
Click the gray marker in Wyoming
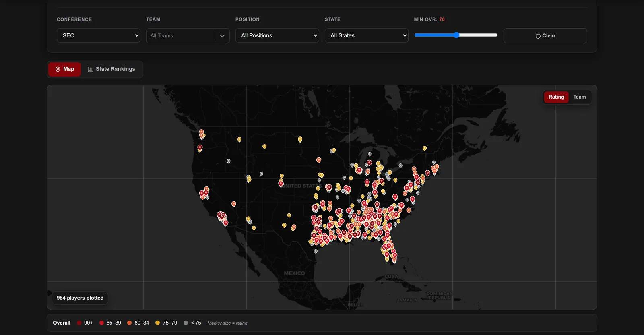click(262, 174)
